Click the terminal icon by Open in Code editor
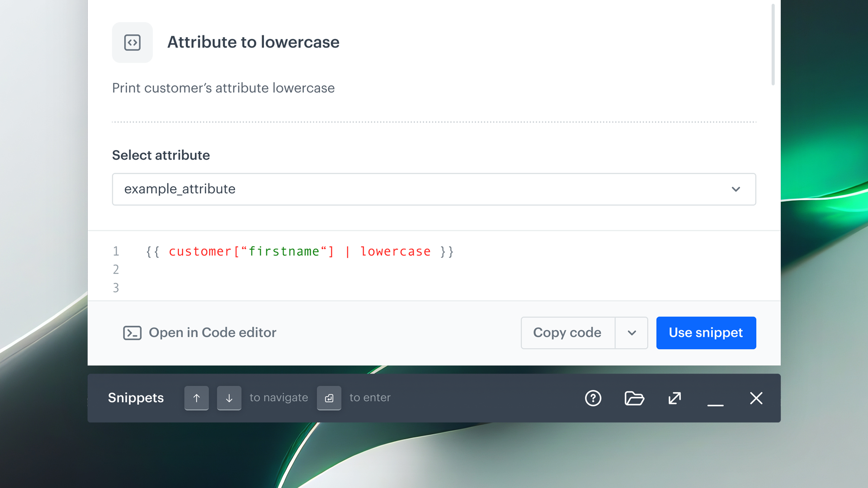 [x=132, y=333]
